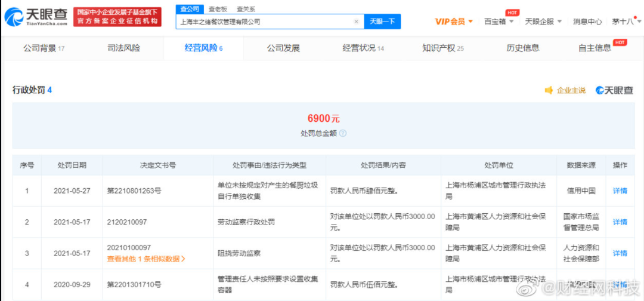Select the 查关系 search mode tab
The width and height of the screenshot is (644, 301).
tap(245, 9)
